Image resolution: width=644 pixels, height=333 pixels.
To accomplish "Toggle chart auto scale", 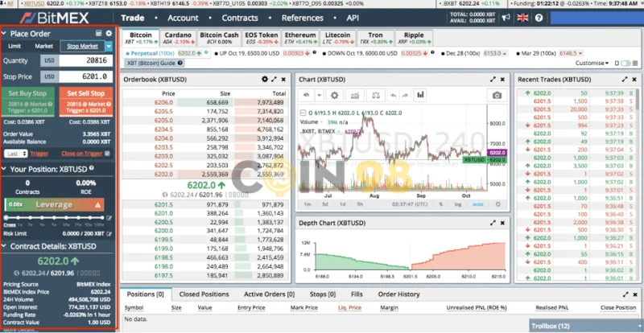I will pyautogui.click(x=477, y=204).
